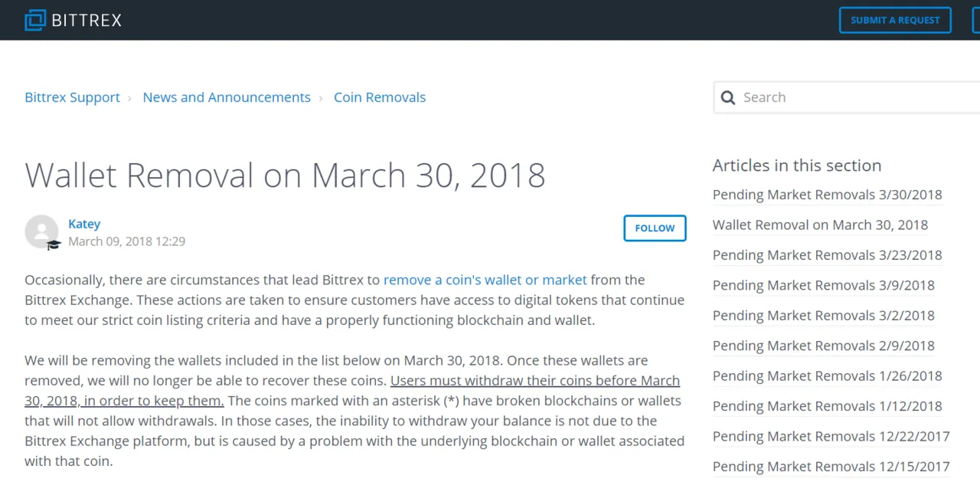Click Katey's author avatar

tap(41, 231)
